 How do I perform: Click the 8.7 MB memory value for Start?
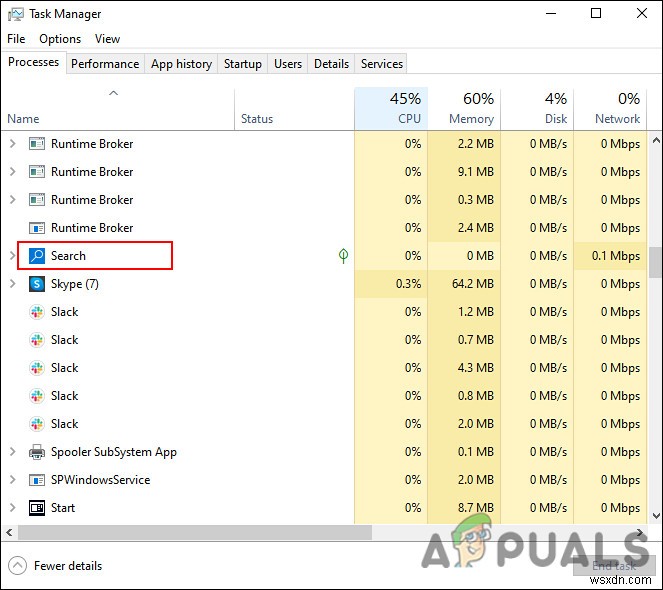pos(476,508)
